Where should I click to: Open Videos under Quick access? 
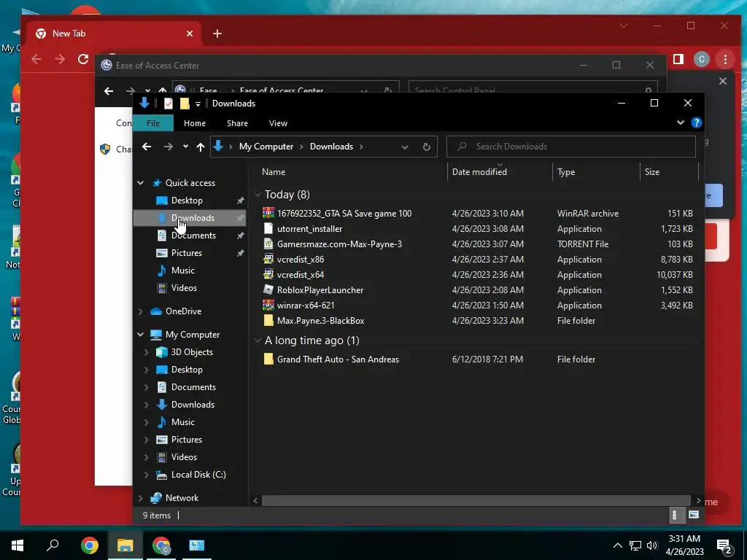pos(184,287)
